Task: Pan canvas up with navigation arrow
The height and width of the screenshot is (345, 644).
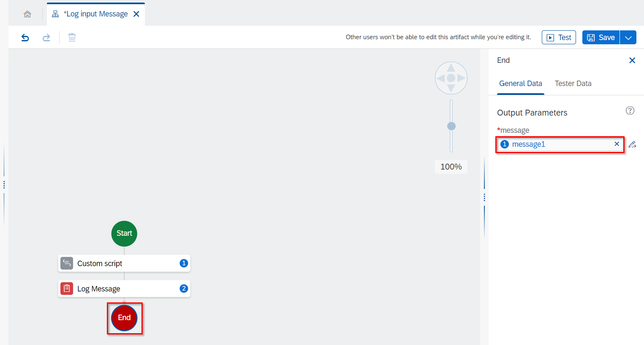Action: point(451,67)
